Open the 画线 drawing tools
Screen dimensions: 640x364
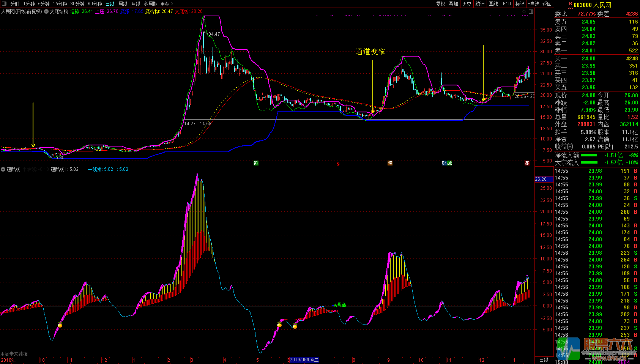point(493,4)
